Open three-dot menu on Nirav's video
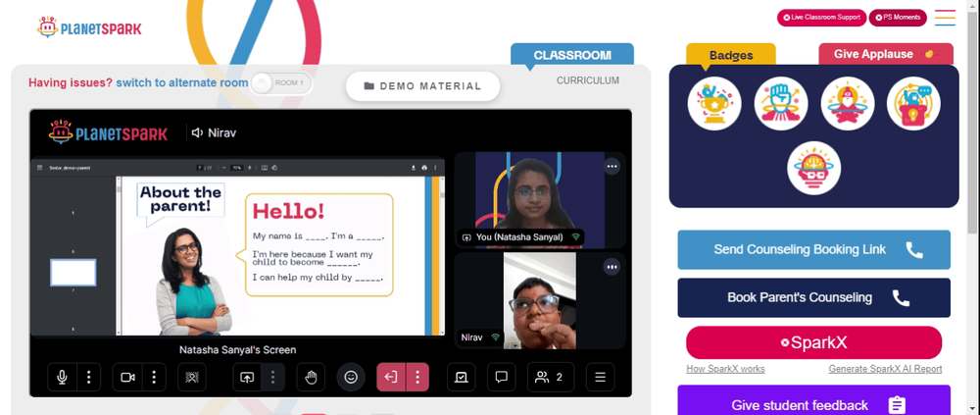Viewport: 980px width, 415px height. click(612, 267)
